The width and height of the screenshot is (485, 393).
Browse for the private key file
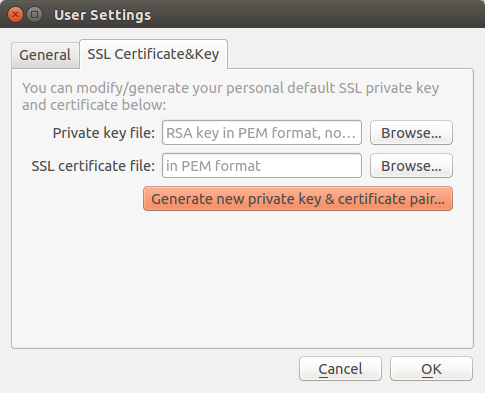click(x=411, y=133)
